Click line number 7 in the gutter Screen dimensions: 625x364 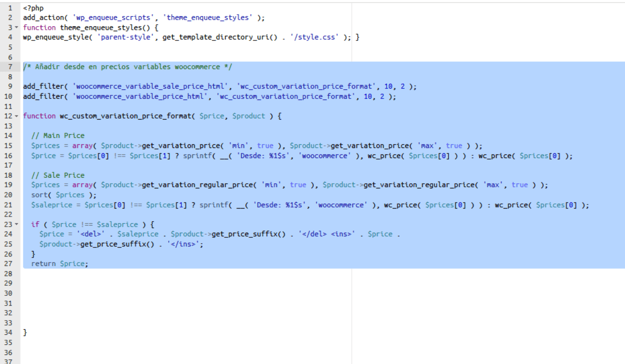point(10,67)
